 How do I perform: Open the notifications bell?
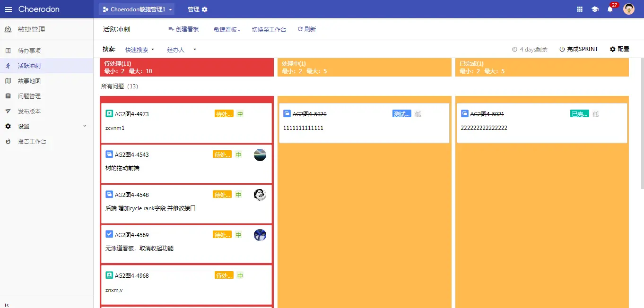[610, 9]
